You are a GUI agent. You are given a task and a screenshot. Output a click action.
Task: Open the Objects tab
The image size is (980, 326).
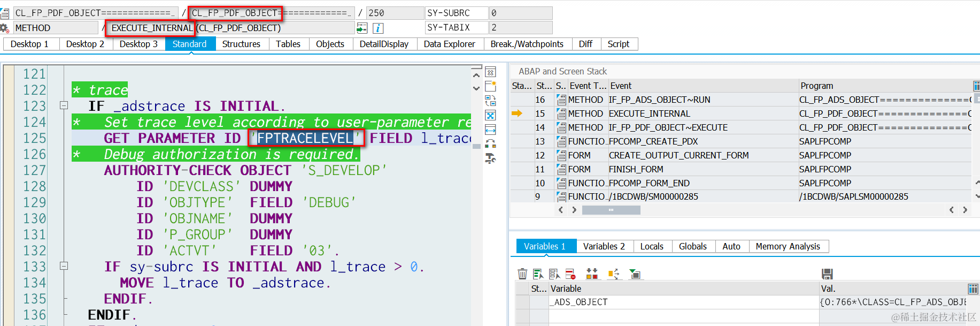330,44
